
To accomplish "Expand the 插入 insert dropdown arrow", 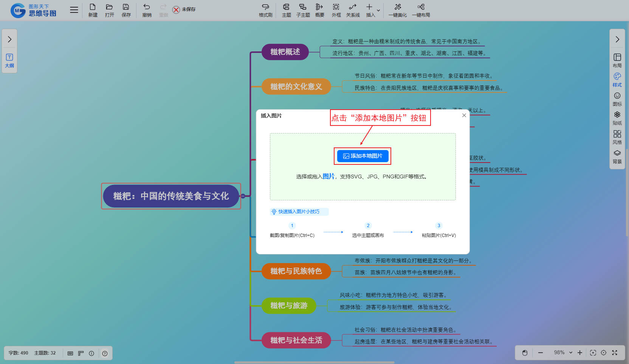I will click(378, 11).
